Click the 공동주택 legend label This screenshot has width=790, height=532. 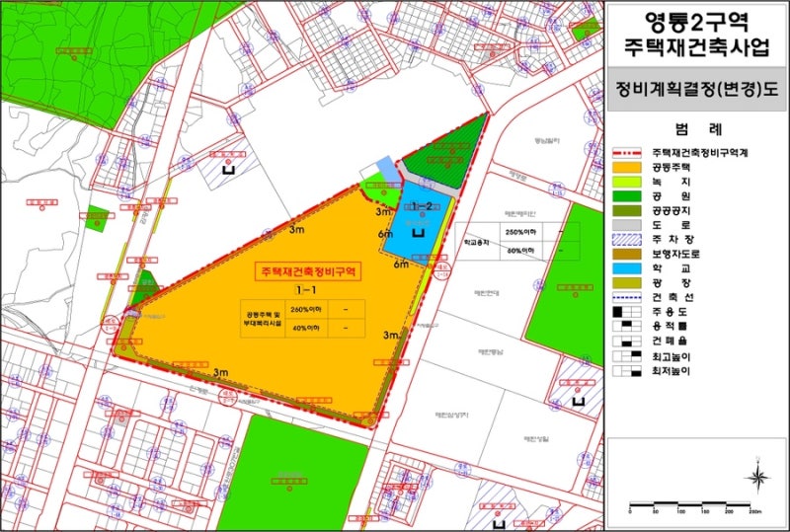(671, 167)
